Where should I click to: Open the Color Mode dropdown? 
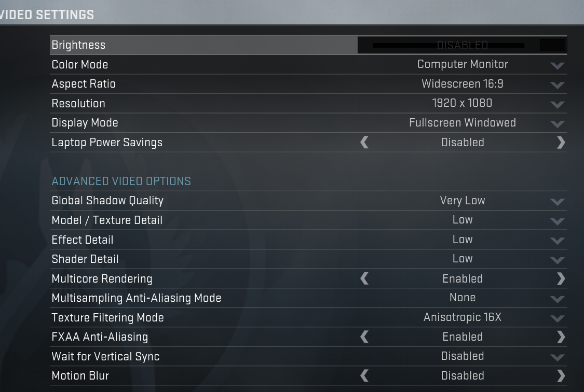pos(557,65)
